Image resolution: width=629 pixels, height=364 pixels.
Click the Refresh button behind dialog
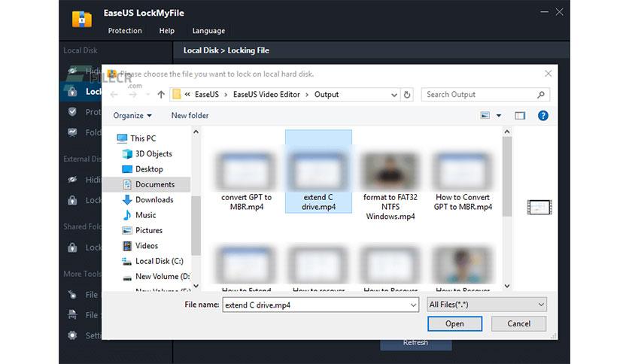click(415, 344)
